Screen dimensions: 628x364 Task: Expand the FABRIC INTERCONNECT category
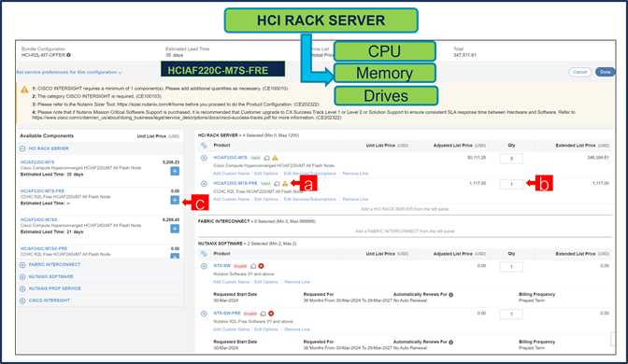click(x=22, y=265)
